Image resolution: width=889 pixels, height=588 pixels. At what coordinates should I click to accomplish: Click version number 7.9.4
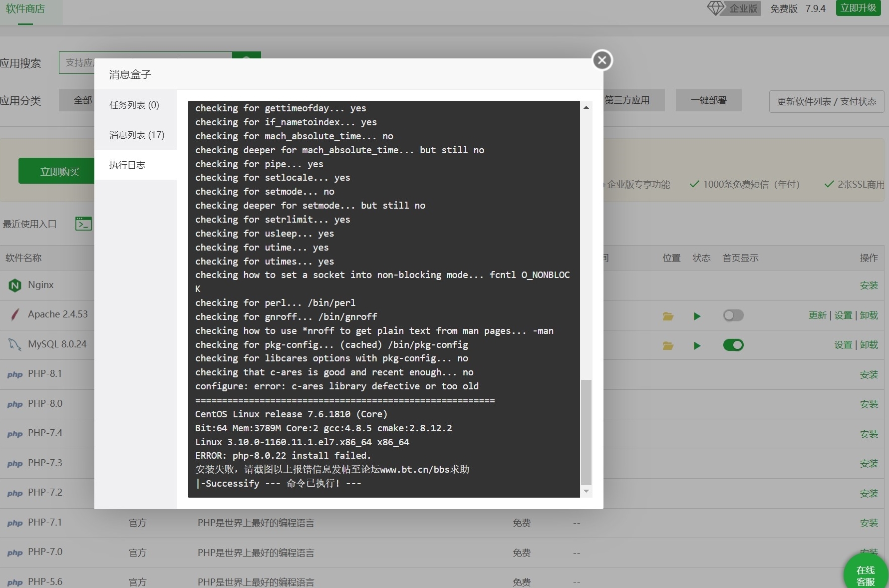[815, 8]
